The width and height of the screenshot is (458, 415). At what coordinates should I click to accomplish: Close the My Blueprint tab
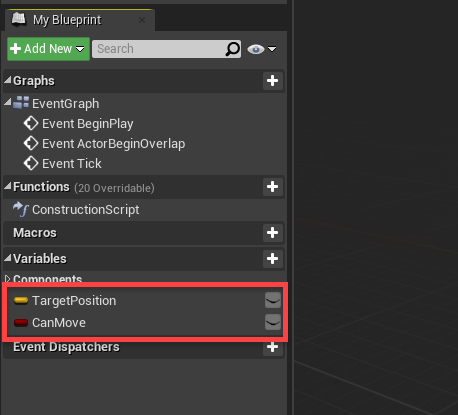(x=142, y=20)
